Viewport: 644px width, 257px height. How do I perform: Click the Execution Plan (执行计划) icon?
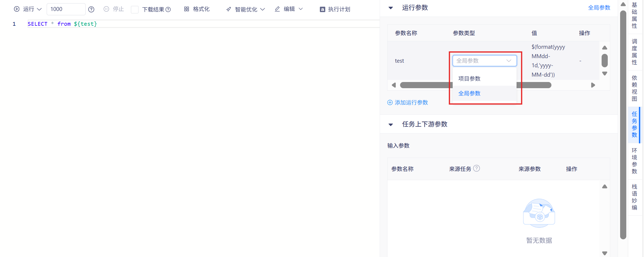pyautogui.click(x=323, y=9)
